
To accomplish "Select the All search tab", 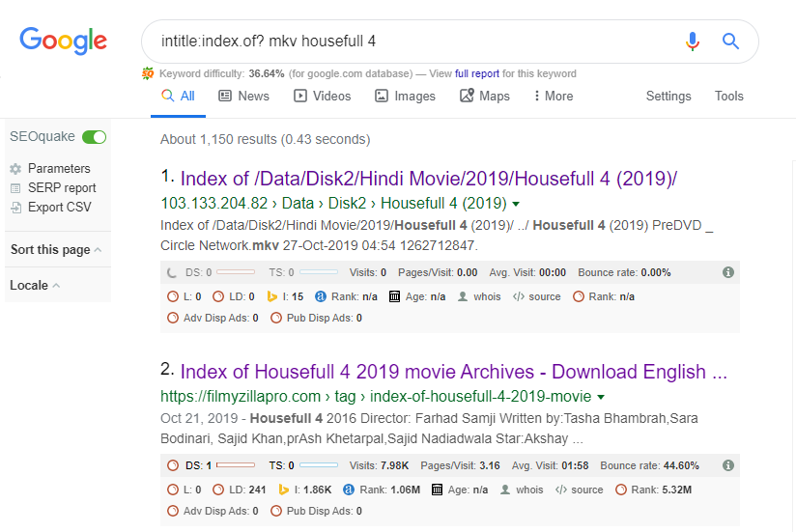I will click(178, 96).
